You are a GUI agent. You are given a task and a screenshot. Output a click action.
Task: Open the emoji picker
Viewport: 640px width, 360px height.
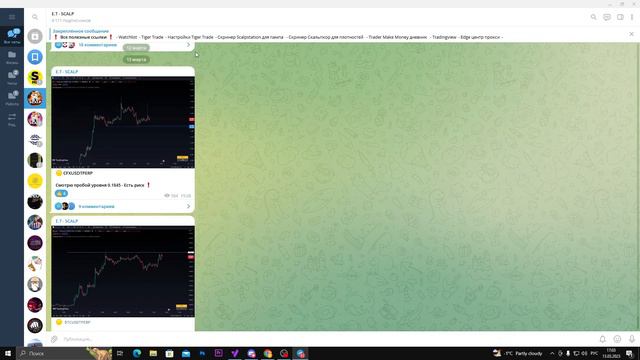(617, 339)
